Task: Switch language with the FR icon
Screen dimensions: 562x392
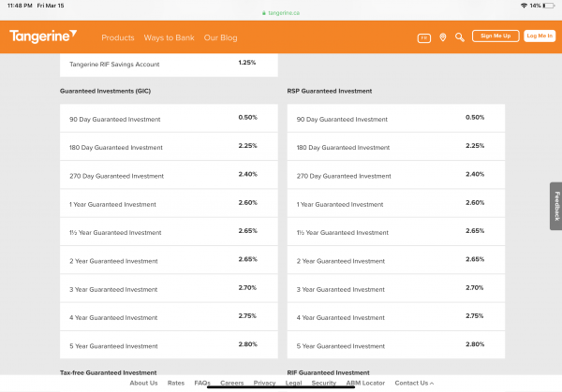Action: click(423, 37)
